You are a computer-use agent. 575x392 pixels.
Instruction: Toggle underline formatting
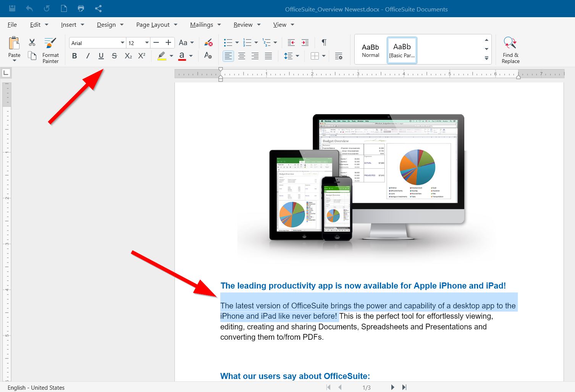click(101, 56)
